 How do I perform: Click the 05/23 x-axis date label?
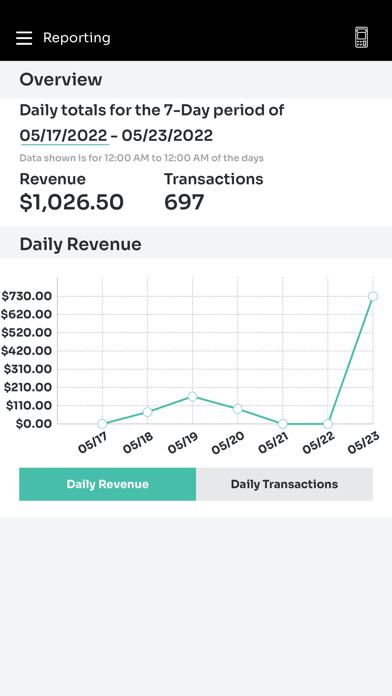(x=363, y=443)
